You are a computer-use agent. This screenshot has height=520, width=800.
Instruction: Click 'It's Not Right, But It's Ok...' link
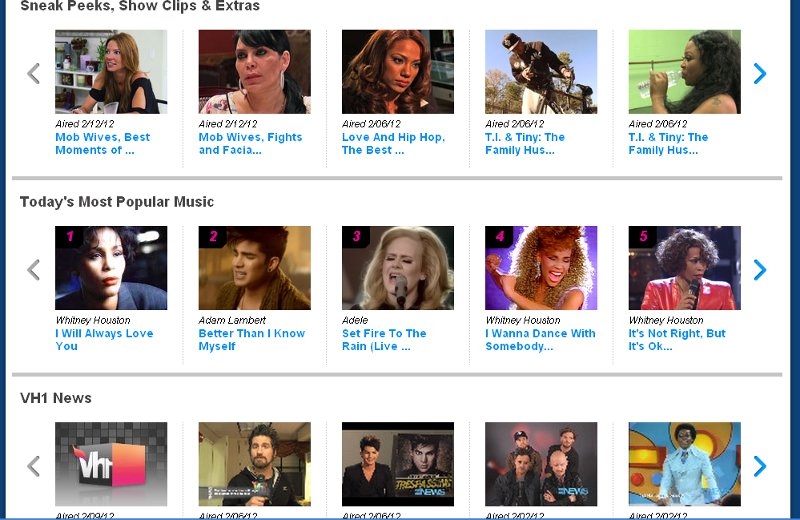click(x=676, y=340)
